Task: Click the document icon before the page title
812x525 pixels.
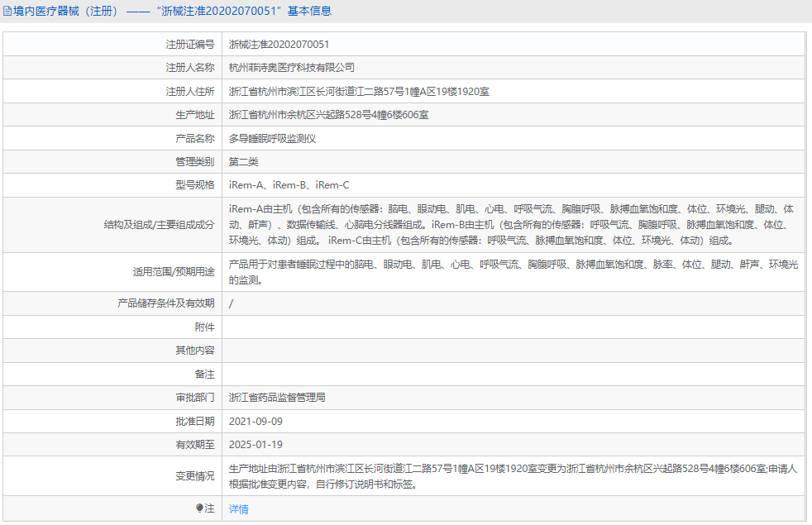Action: [x=10, y=11]
